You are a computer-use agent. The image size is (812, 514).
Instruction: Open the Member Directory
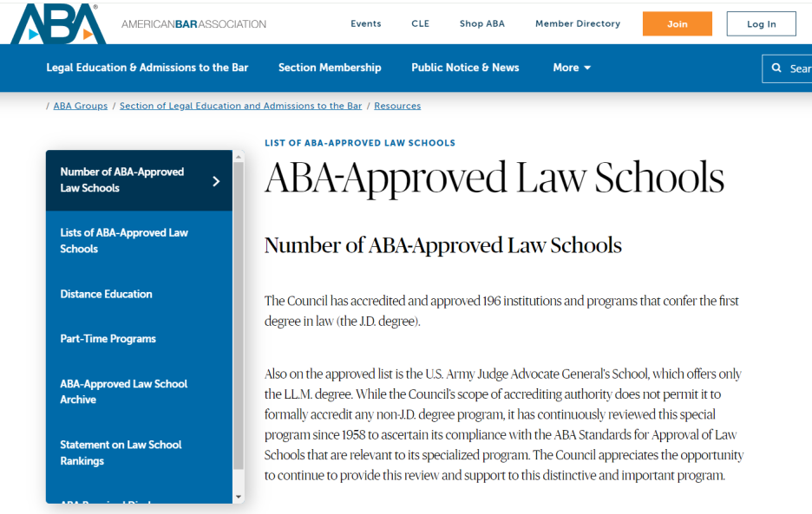tap(578, 23)
